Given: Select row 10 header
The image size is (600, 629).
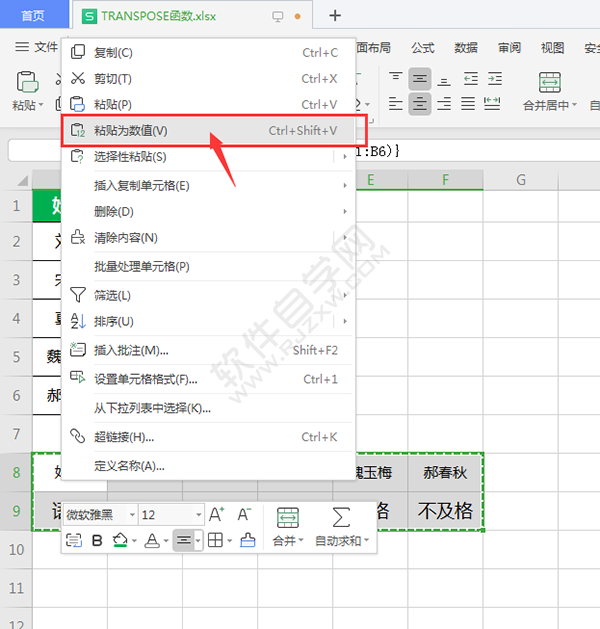Looking at the screenshot, I should [16, 550].
